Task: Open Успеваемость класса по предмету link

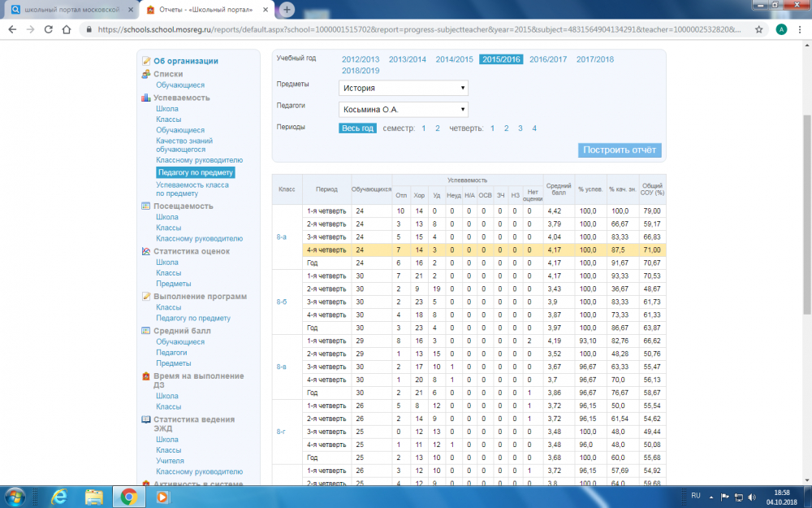Action: coord(192,189)
